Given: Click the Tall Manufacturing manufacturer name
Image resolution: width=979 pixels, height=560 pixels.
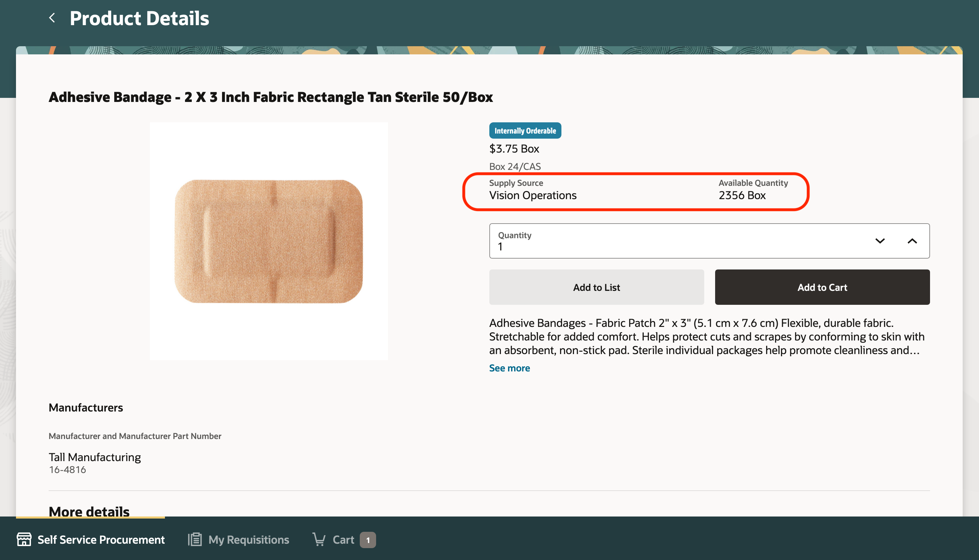Looking at the screenshot, I should (95, 457).
